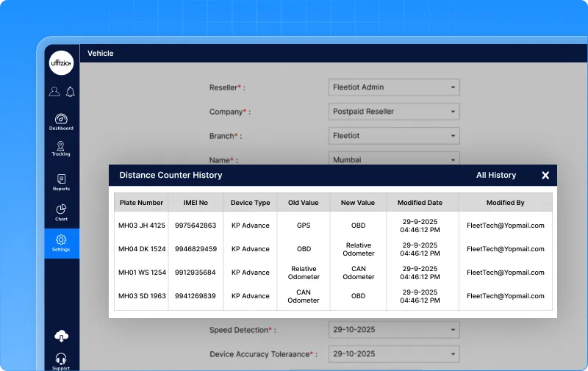Open the Tracking section
The height and width of the screenshot is (371, 588).
61,148
